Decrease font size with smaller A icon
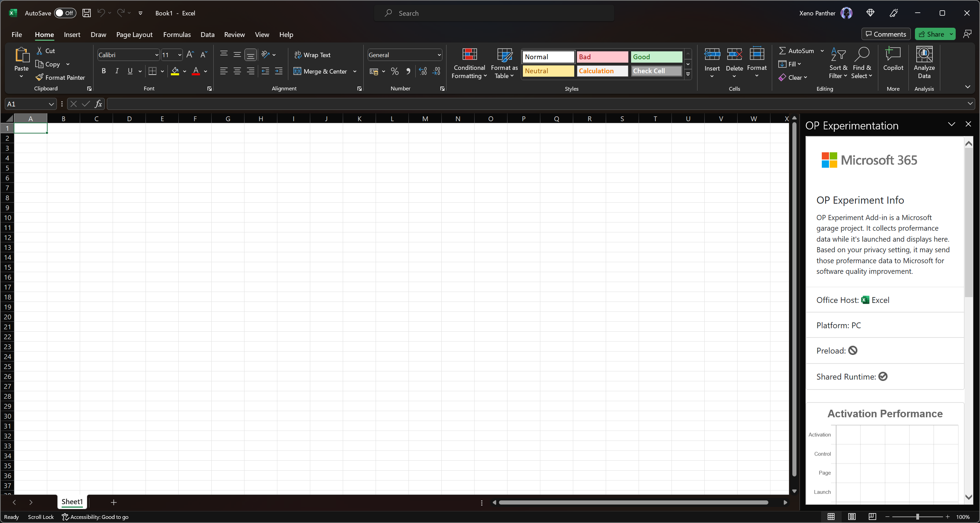 (203, 54)
